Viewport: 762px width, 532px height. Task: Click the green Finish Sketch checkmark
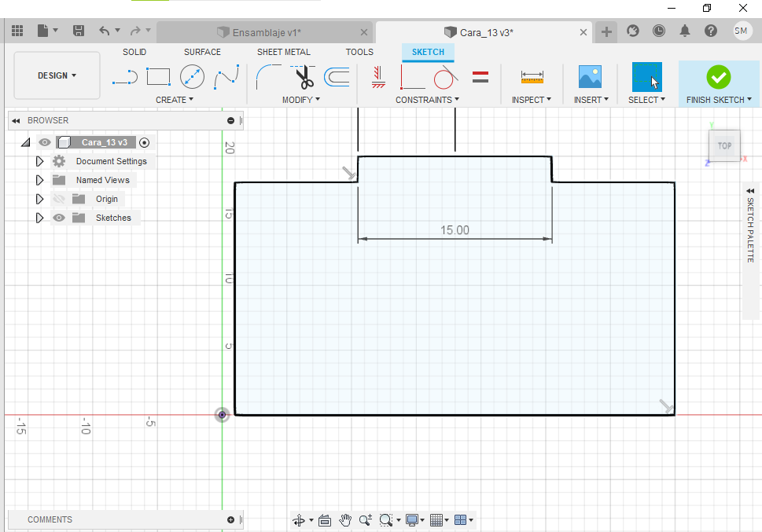pyautogui.click(x=719, y=77)
